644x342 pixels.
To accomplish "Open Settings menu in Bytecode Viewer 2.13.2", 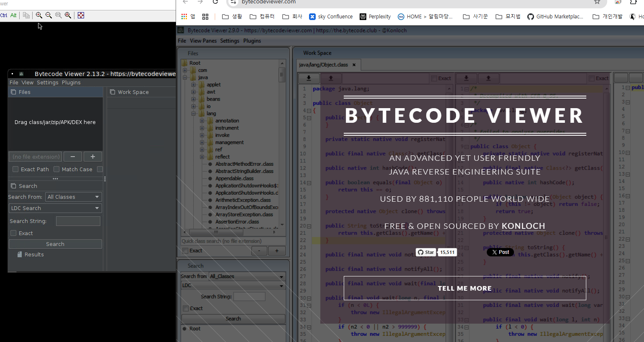I will [48, 82].
